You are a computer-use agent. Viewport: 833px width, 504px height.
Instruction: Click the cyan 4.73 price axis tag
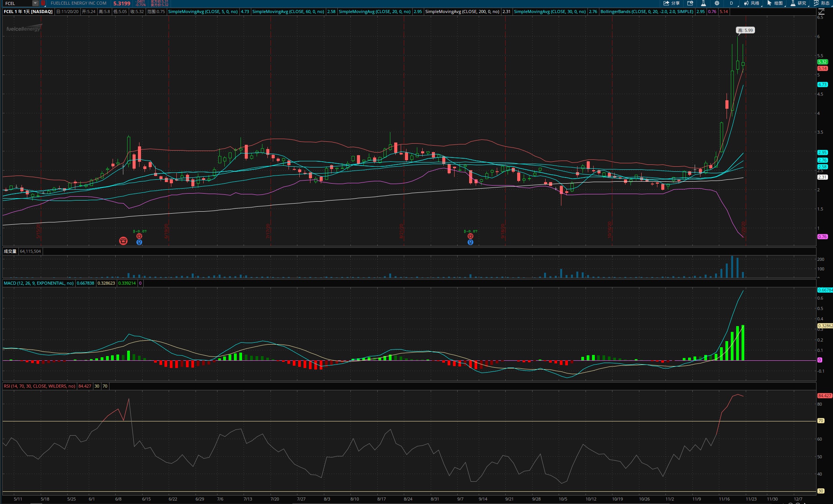823,85
